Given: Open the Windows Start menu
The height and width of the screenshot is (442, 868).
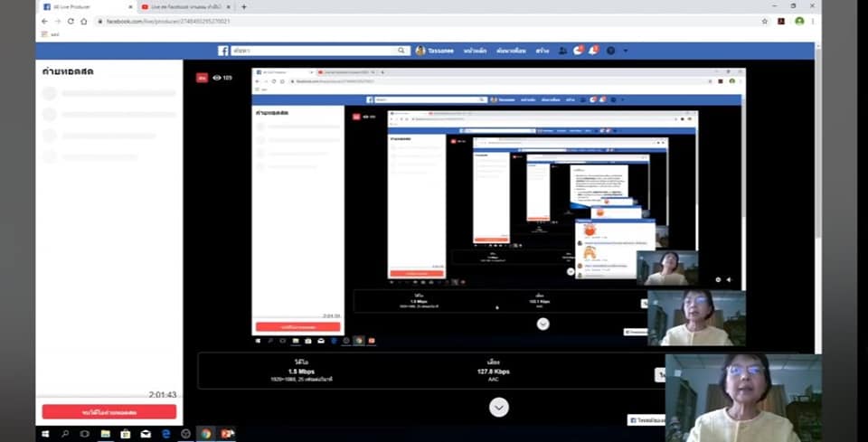Looking at the screenshot, I should click(x=45, y=434).
